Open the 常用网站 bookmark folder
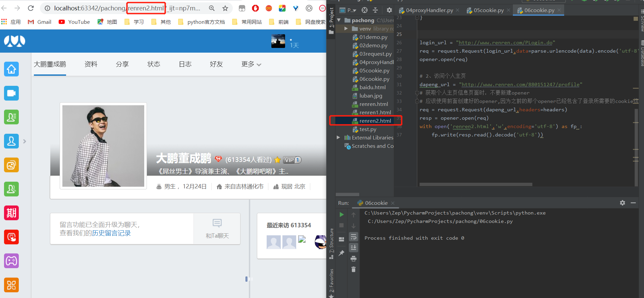 click(x=247, y=22)
